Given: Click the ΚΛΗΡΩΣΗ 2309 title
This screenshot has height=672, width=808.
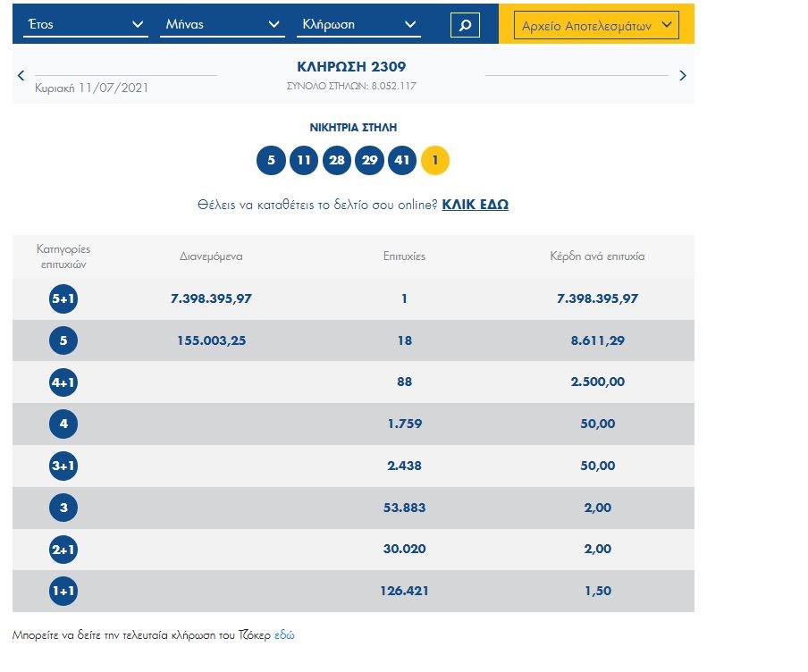Looking at the screenshot, I should coord(351,67).
